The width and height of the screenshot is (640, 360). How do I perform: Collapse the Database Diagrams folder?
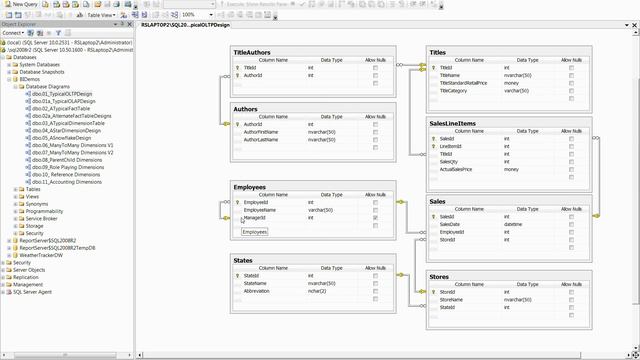[x=16, y=87]
